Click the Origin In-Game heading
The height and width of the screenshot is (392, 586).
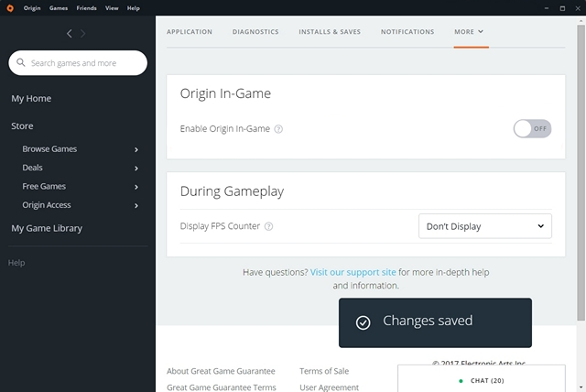225,93
